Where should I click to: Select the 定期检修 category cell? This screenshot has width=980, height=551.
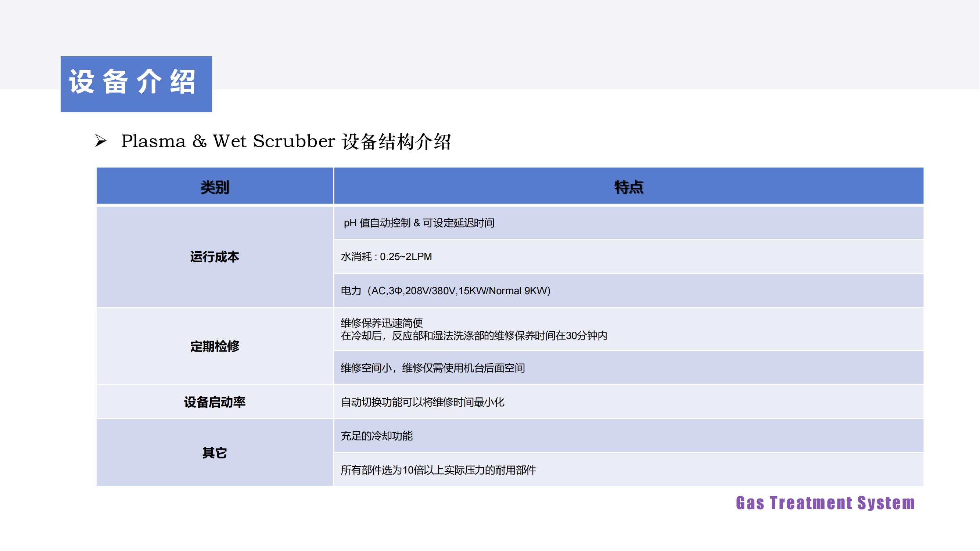[x=215, y=346]
